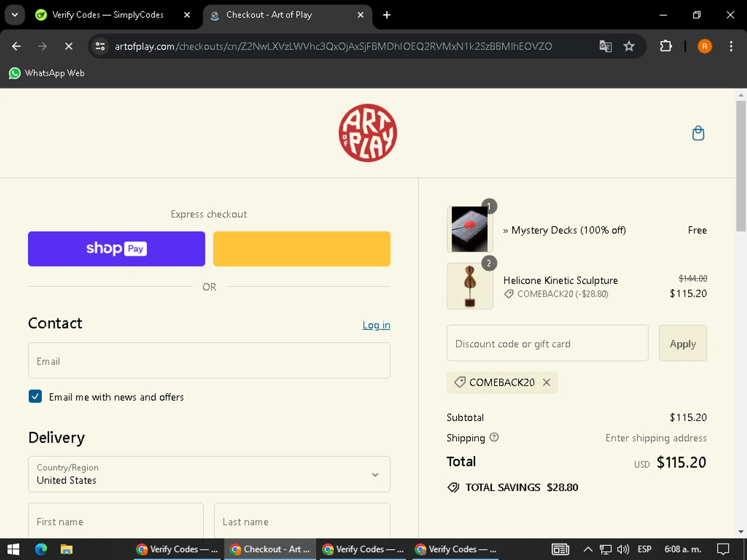Remove the COMEBACK20 discount code

pyautogui.click(x=546, y=382)
